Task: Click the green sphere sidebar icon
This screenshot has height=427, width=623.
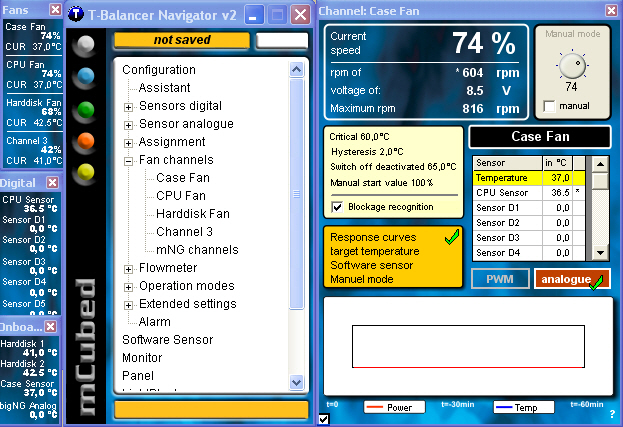Action: (85, 110)
